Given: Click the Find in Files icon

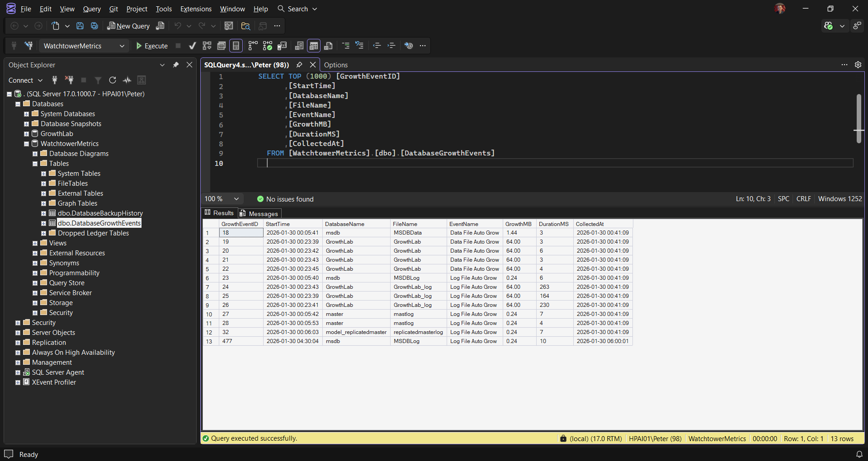Looking at the screenshot, I should tap(245, 26).
